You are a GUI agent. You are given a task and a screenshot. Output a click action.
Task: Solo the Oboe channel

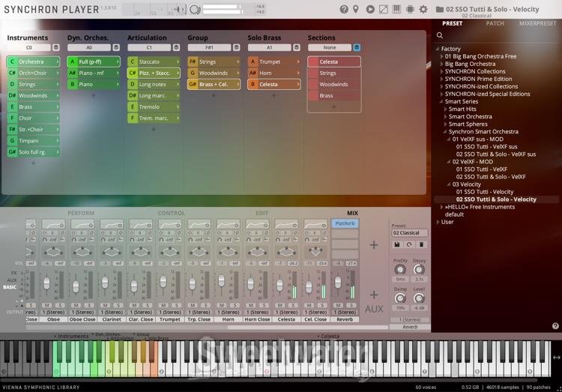tap(60, 305)
